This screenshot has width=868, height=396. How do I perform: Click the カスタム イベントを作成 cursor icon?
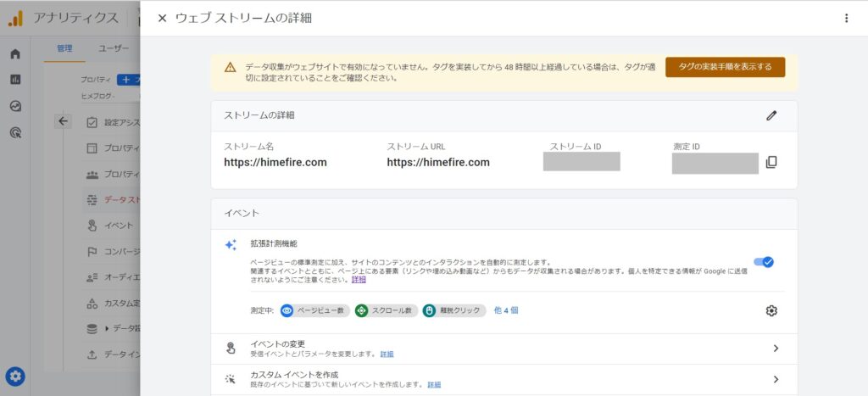[x=231, y=379]
